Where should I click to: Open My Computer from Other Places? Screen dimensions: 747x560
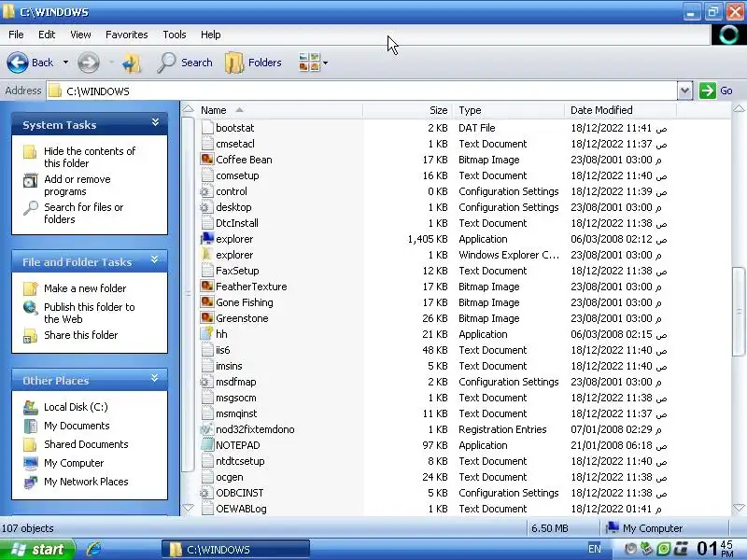pos(74,463)
